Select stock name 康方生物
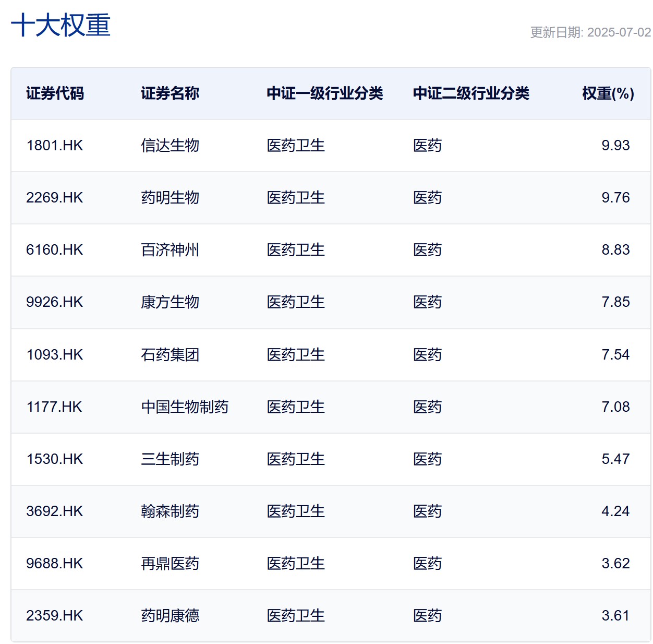This screenshot has height=644, width=653. (x=170, y=302)
